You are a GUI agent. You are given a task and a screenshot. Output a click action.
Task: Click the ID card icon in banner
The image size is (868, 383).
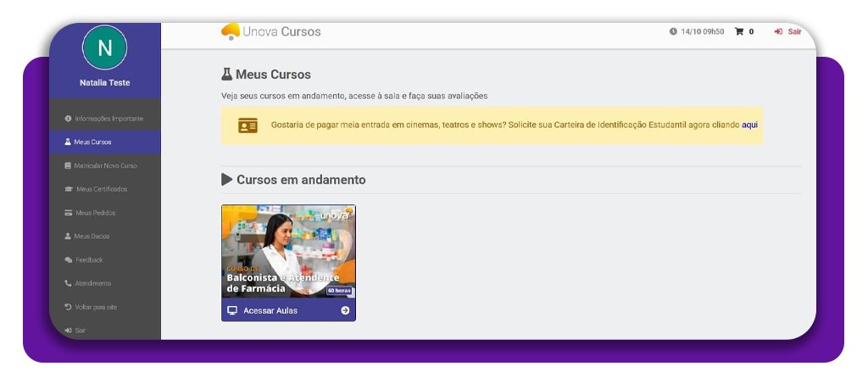tap(248, 125)
